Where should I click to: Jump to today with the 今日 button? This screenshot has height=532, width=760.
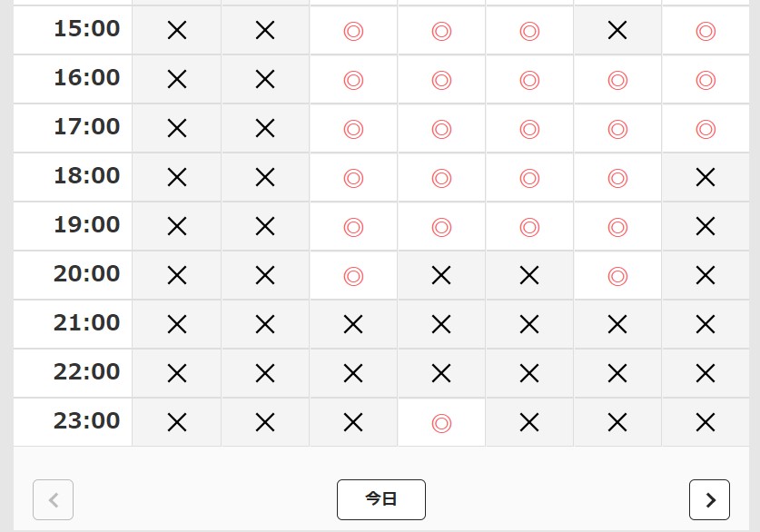[381, 499]
